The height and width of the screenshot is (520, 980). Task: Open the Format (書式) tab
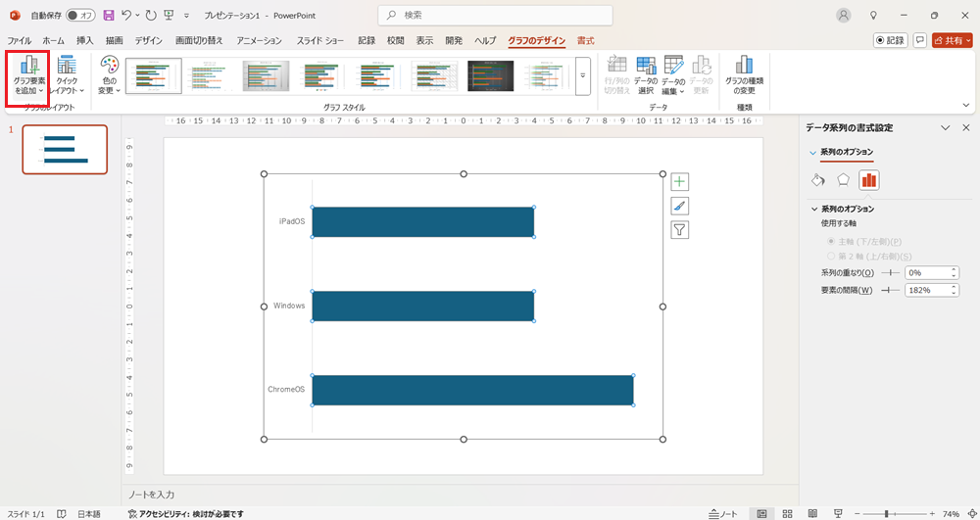tap(586, 40)
